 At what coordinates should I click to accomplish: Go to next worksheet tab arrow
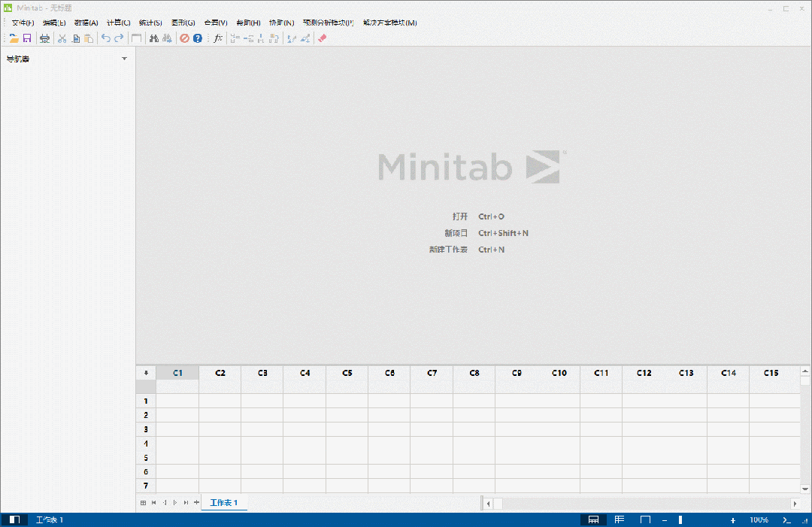point(175,503)
